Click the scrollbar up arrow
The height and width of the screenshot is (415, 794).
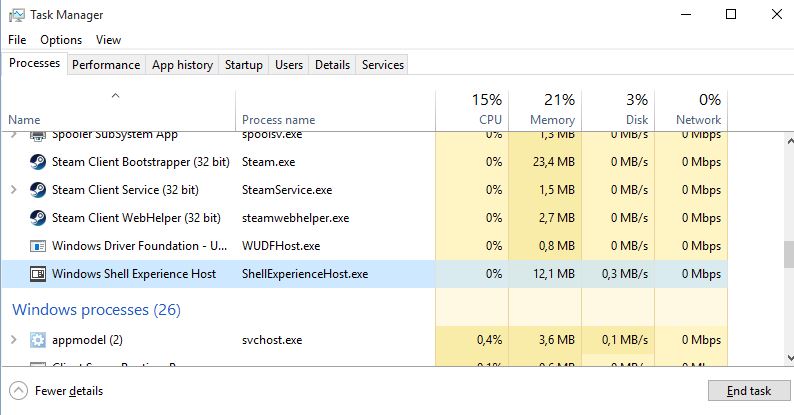point(789,140)
